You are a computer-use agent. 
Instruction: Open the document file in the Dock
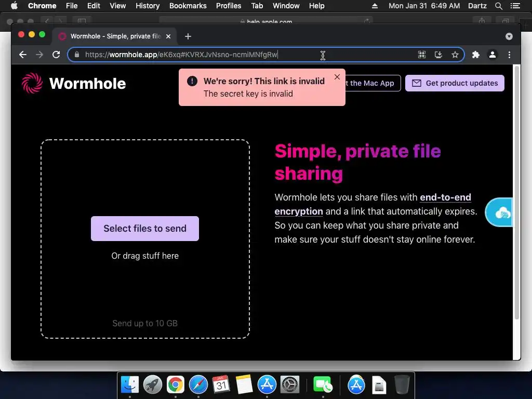click(379, 385)
